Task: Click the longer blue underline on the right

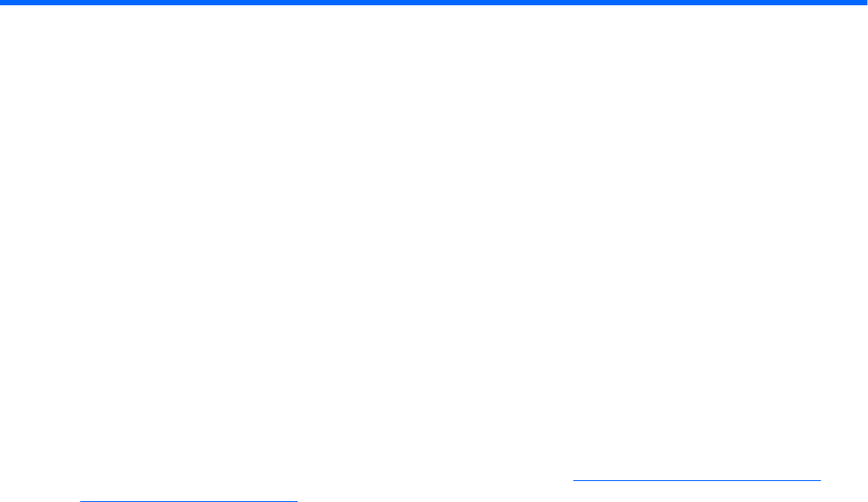Action: coord(696,480)
